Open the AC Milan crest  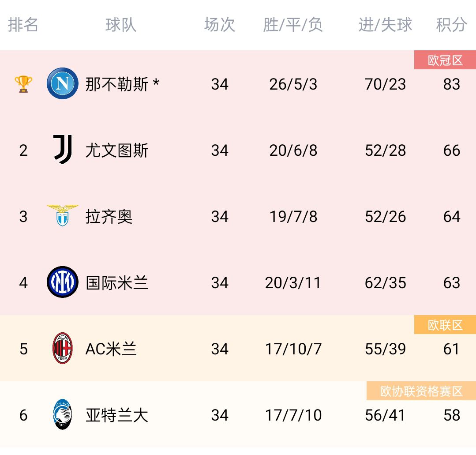point(63,348)
